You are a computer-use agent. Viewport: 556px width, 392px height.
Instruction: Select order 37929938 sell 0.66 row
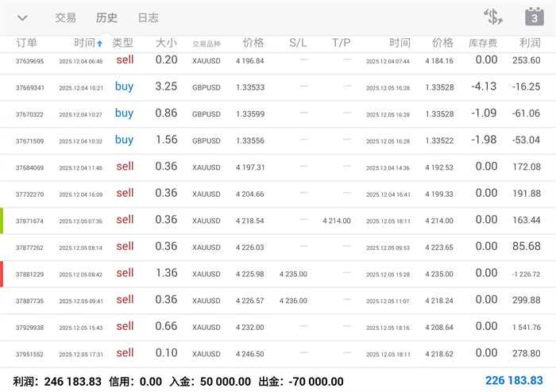278,327
